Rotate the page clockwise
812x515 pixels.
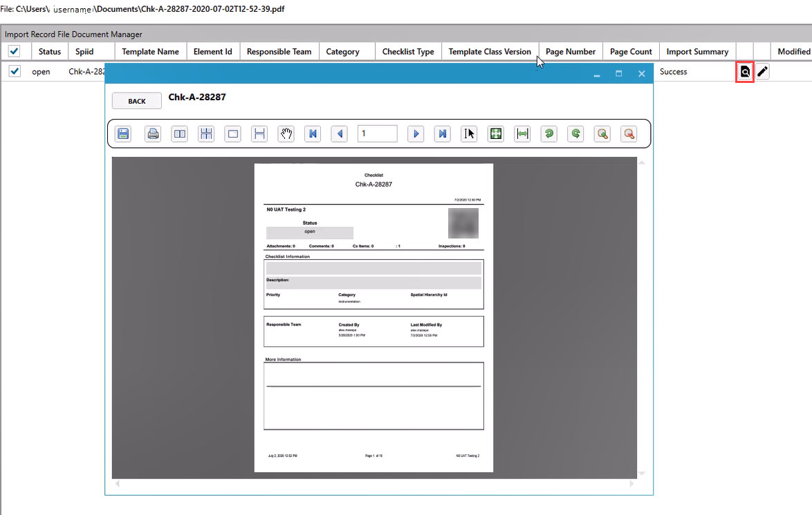pyautogui.click(x=575, y=134)
